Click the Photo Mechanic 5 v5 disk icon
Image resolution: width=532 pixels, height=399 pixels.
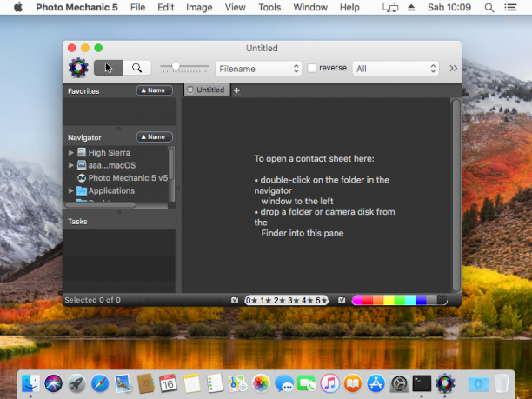point(82,178)
